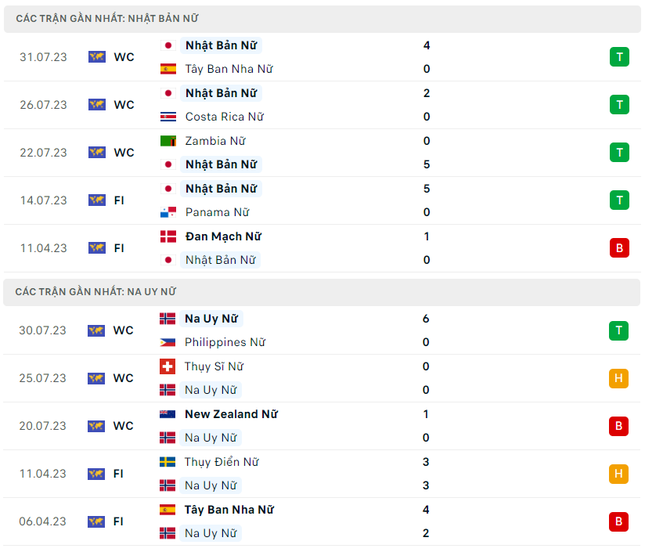This screenshot has height=552, width=645.
Task: Click the world map icon for 31.07.23 WC
Action: (97, 57)
